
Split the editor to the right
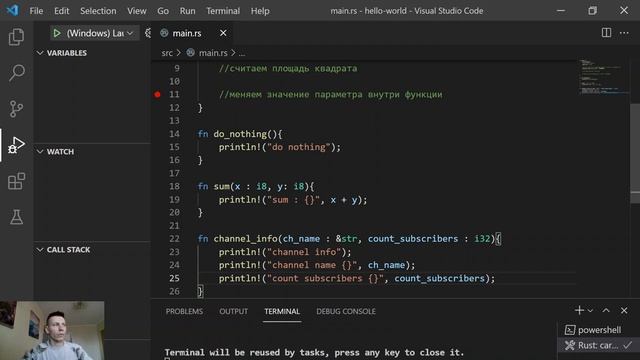click(606, 33)
